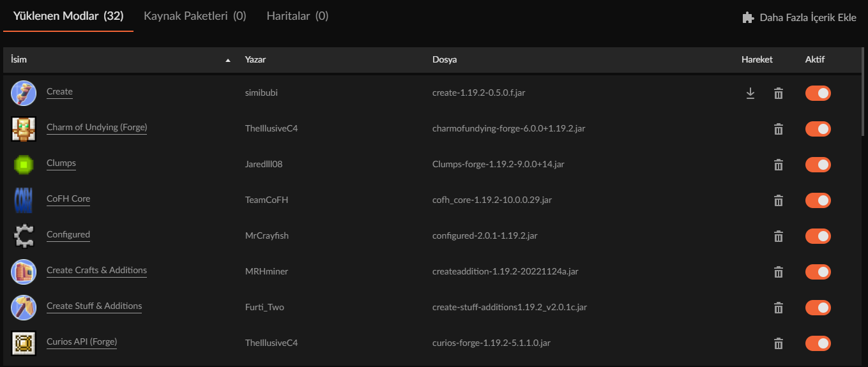Image resolution: width=868 pixels, height=367 pixels.
Task: Click the update download icon for Create
Action: 750,93
